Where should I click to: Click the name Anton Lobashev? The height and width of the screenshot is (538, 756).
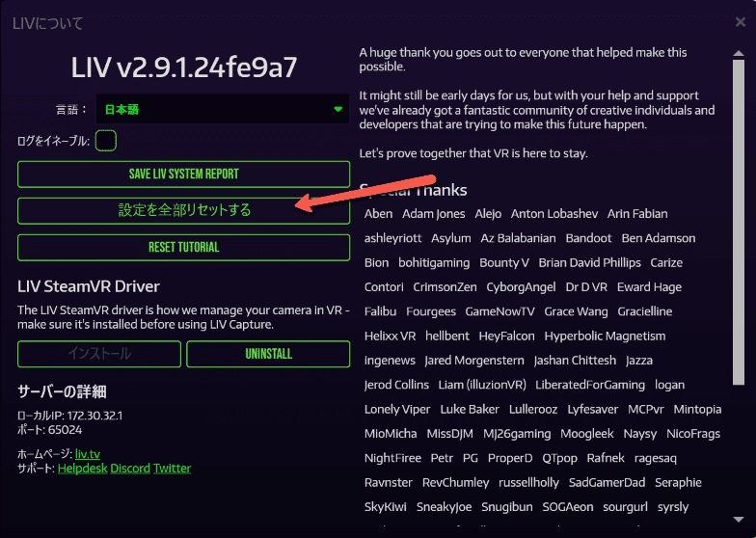[554, 214]
